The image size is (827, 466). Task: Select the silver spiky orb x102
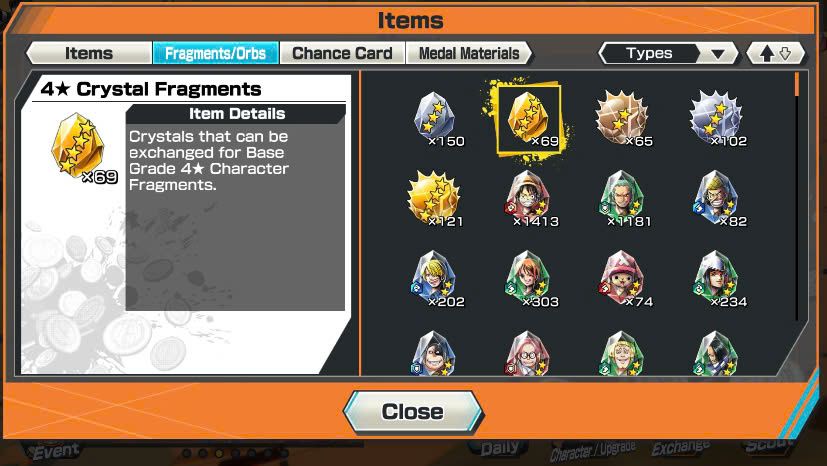pos(716,119)
